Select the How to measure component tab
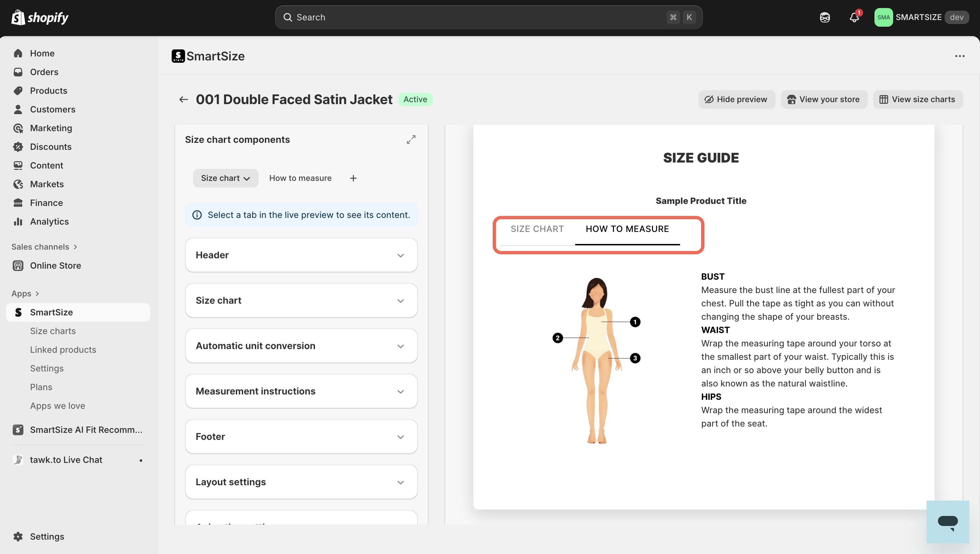 click(300, 178)
